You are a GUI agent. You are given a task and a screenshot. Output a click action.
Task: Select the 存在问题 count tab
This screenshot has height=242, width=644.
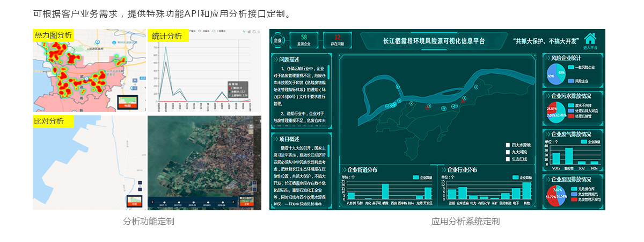pos(337,40)
